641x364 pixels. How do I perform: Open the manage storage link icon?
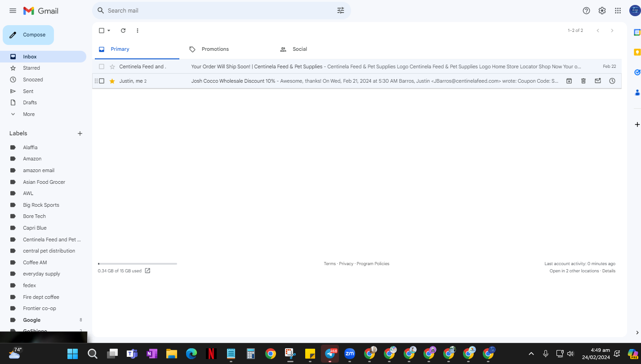point(147,271)
